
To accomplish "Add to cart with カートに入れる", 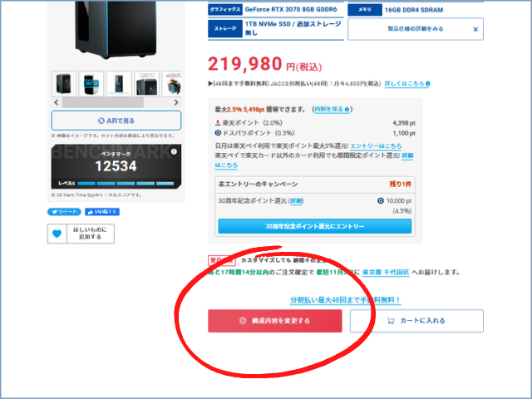I will coord(416,321).
